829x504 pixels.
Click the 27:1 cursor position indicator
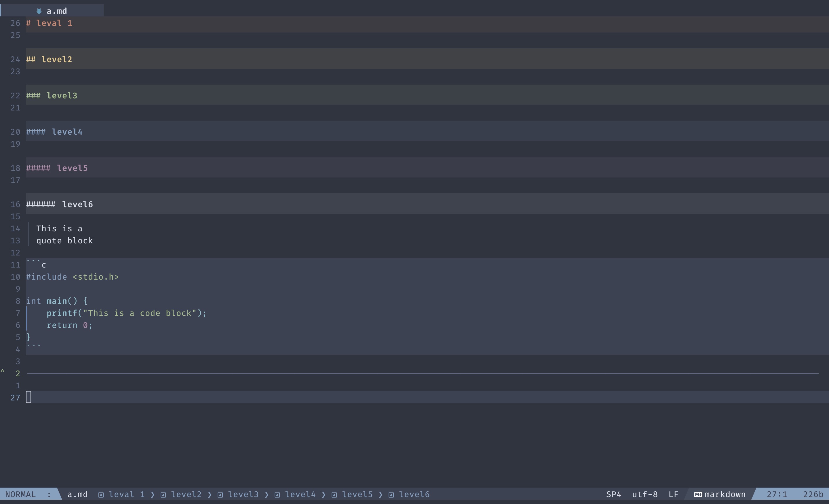(777, 494)
